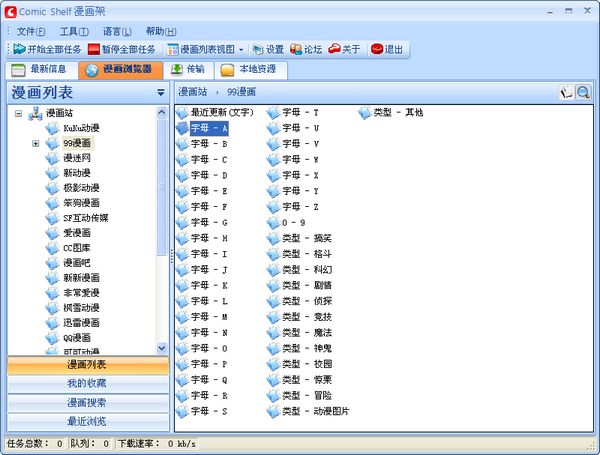Select CC图库 in the site tree

click(77, 248)
